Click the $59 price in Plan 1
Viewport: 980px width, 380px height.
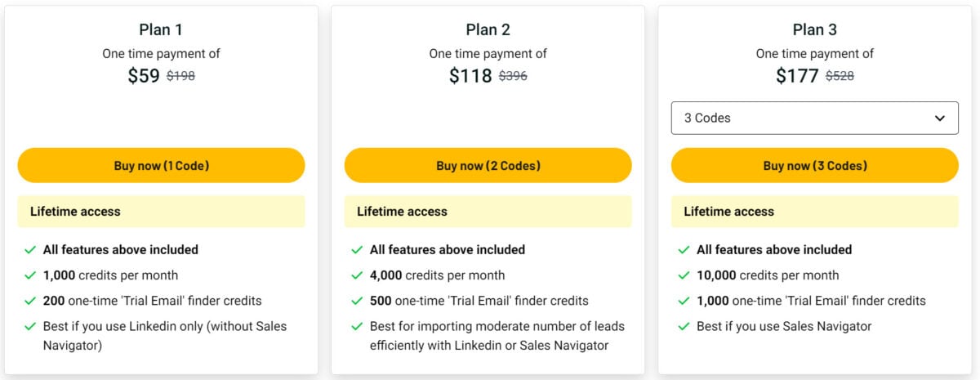(x=144, y=76)
